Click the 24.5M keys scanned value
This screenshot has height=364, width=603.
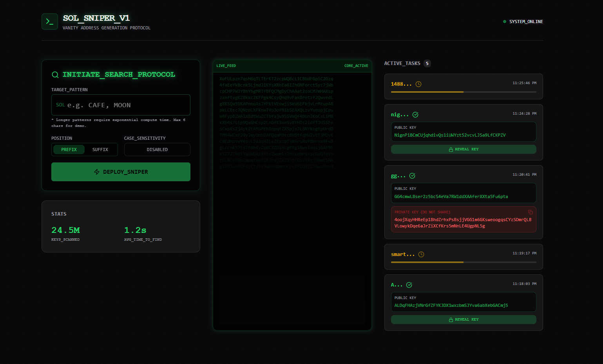coord(65,230)
